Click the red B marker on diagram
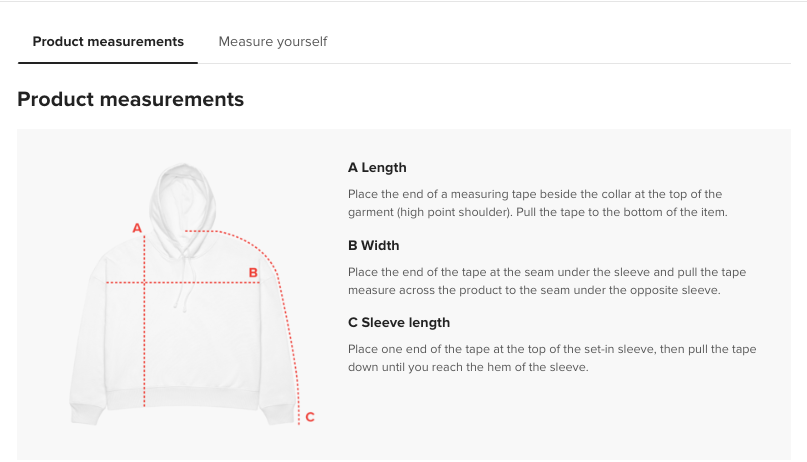The width and height of the screenshot is (807, 462). click(253, 272)
